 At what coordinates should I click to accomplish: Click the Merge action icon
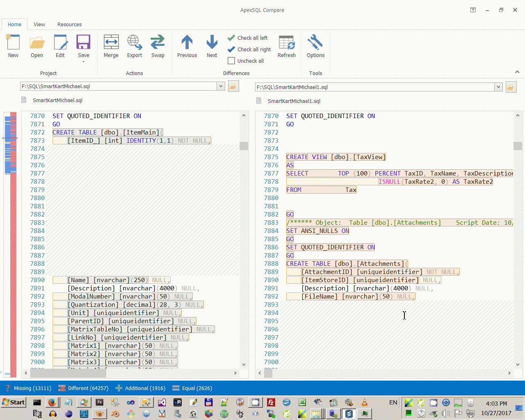point(111,43)
